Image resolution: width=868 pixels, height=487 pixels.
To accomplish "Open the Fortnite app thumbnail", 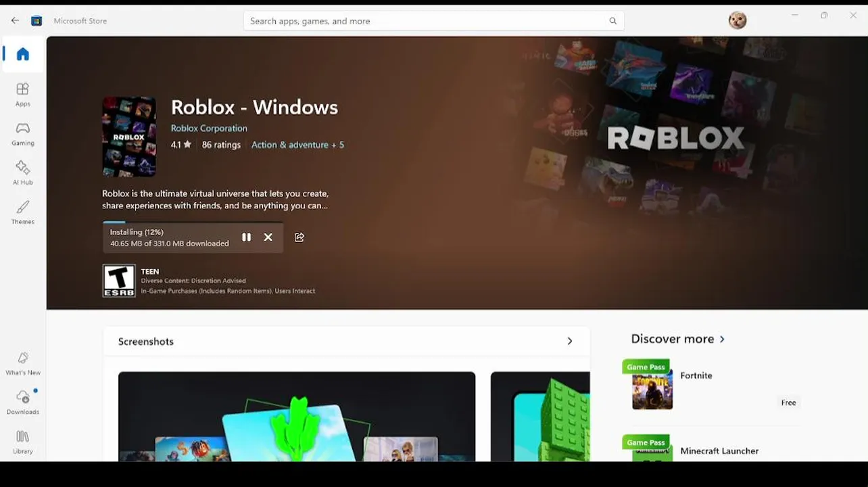I will 652,390.
